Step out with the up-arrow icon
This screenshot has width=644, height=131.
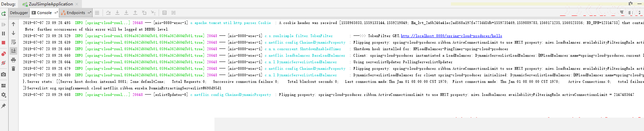135,13
